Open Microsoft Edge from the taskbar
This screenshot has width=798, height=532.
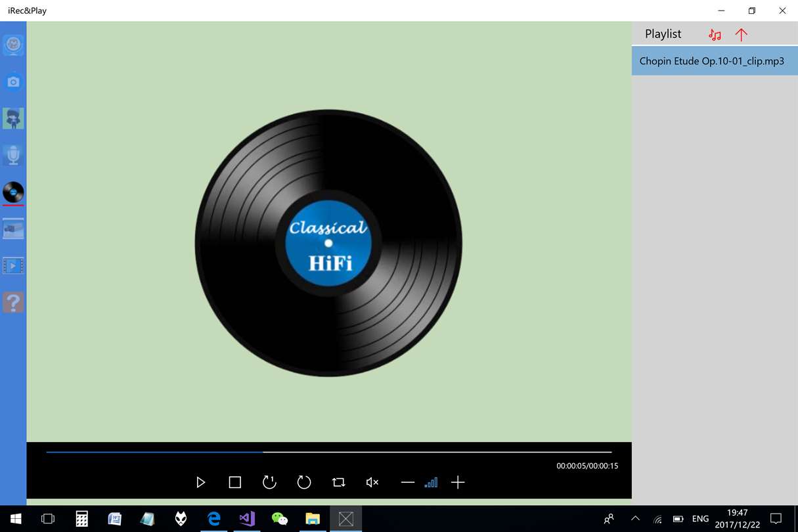[213, 519]
